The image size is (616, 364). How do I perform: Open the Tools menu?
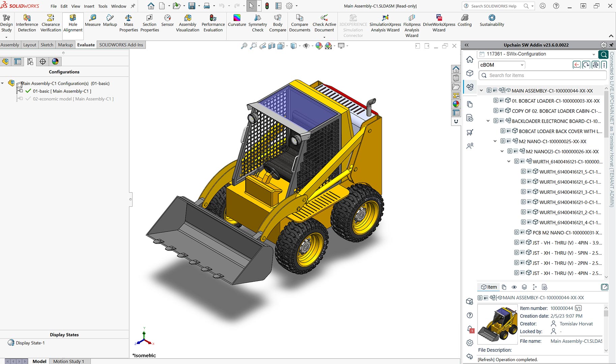[x=102, y=6]
